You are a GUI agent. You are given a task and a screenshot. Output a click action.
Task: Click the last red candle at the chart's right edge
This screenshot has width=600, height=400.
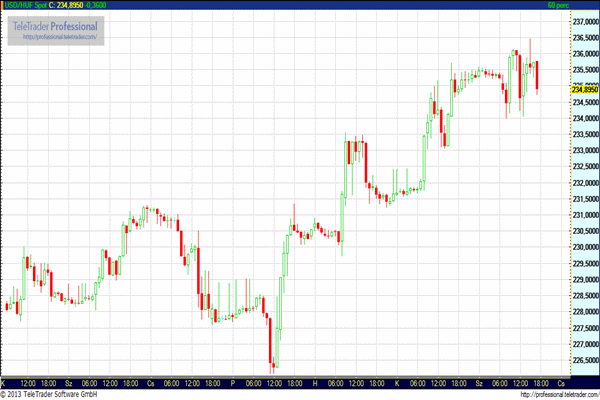click(x=537, y=77)
